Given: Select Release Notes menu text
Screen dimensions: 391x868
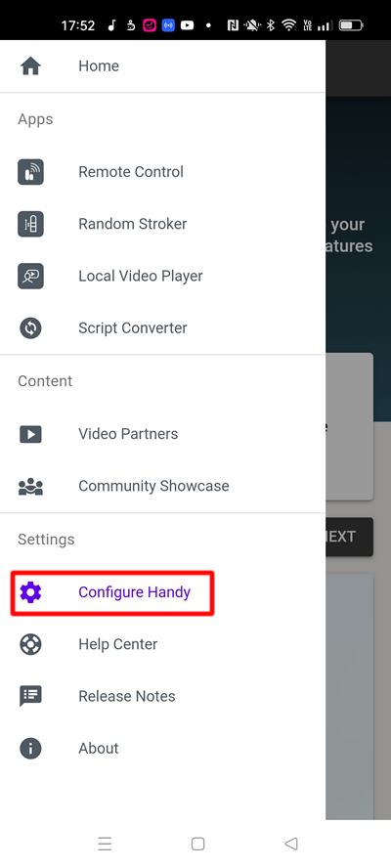Looking at the screenshot, I should pos(127,696).
